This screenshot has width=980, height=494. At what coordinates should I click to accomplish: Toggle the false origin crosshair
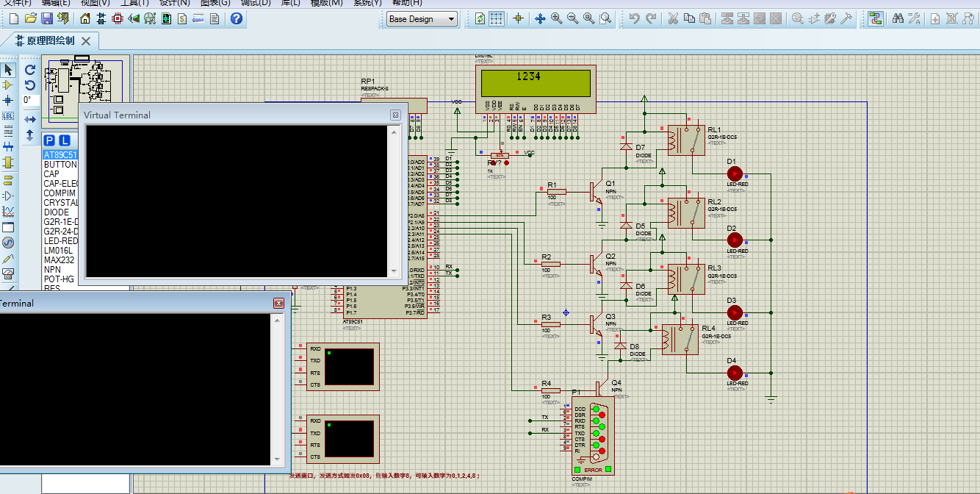click(518, 18)
